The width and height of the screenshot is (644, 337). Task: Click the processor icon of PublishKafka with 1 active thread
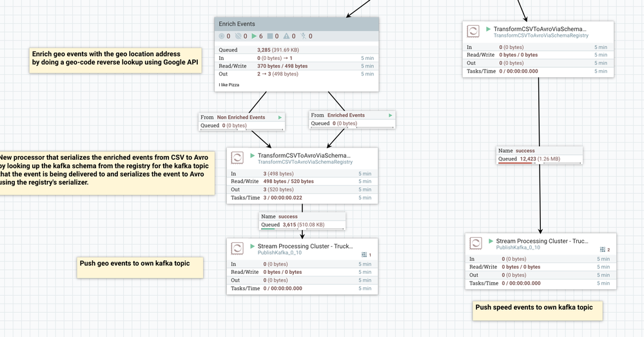(237, 248)
